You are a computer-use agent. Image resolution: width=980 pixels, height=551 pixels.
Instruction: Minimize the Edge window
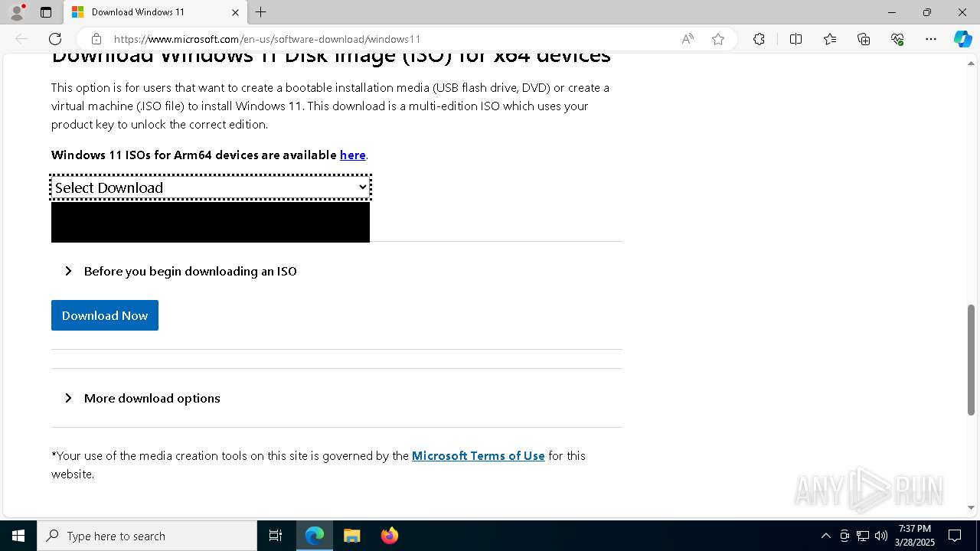click(x=892, y=12)
